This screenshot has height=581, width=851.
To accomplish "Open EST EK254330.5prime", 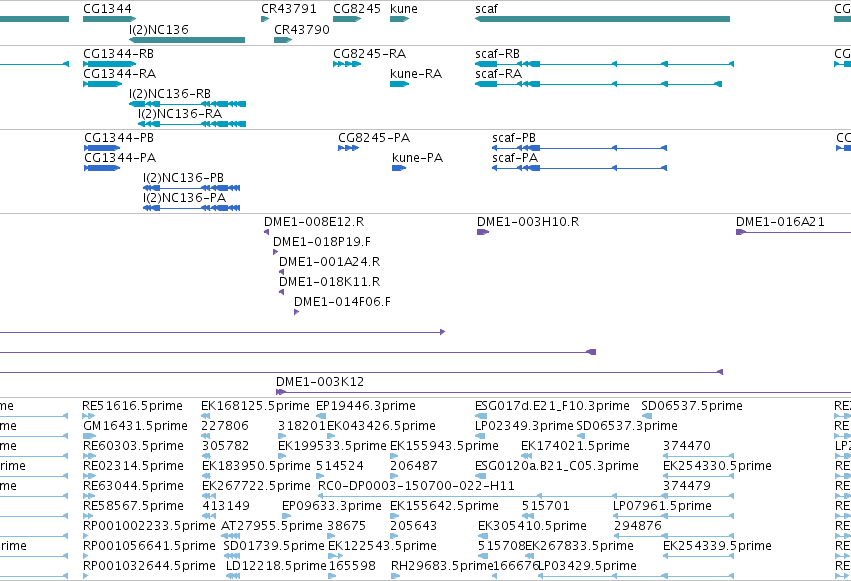I will coord(717,466).
